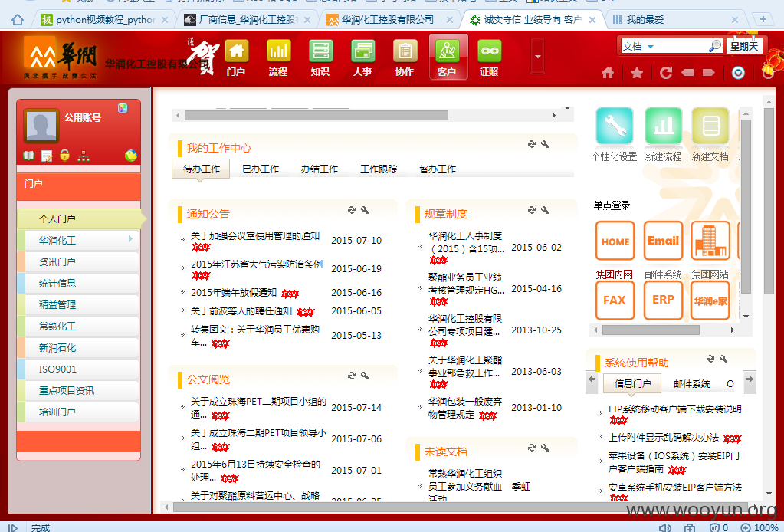Viewport: 784px width, 532px height.
Task: Open settings wrench of 系统使用帮助 panel
Action: 723,359
